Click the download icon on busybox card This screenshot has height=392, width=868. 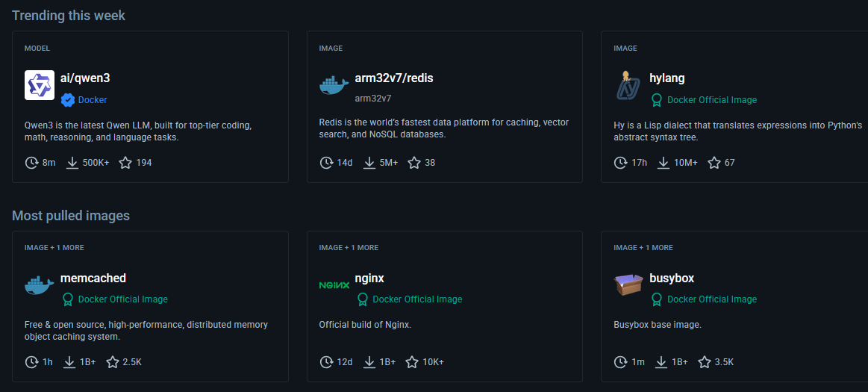coord(661,362)
